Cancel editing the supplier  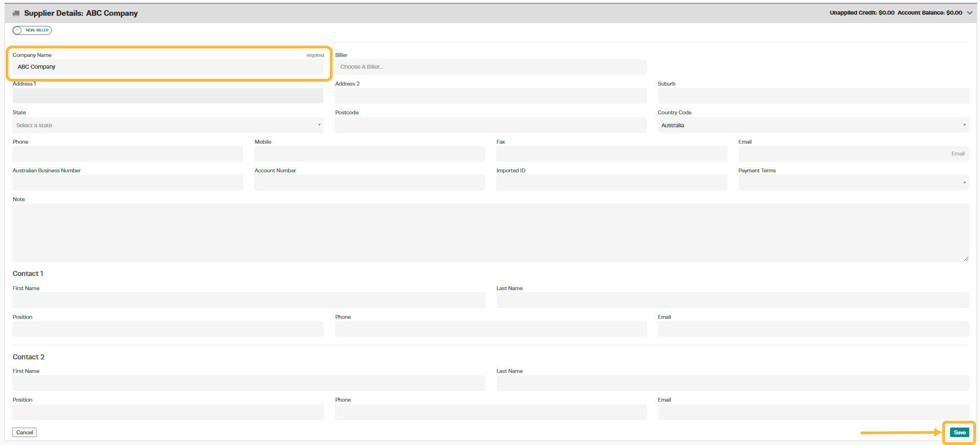click(x=24, y=433)
